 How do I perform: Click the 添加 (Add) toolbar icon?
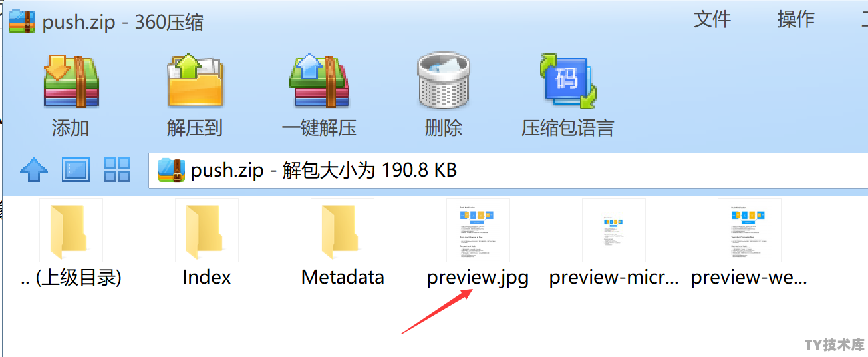click(71, 82)
